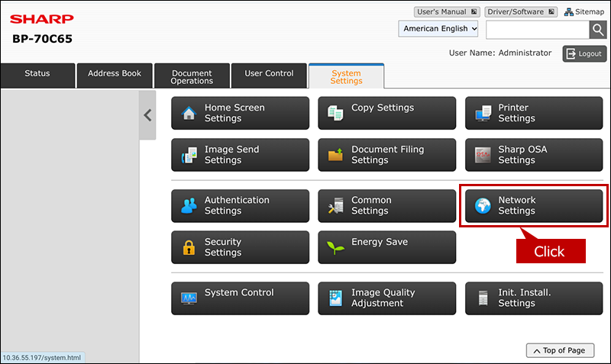Image resolution: width=611 pixels, height=364 pixels.
Task: Jump to Top of Page
Action: 560,350
